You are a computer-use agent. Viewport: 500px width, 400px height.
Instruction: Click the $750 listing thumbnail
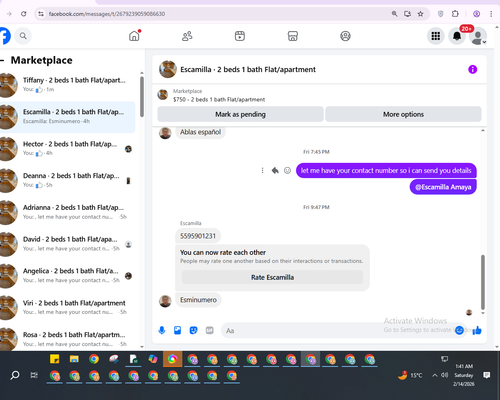(x=163, y=95)
